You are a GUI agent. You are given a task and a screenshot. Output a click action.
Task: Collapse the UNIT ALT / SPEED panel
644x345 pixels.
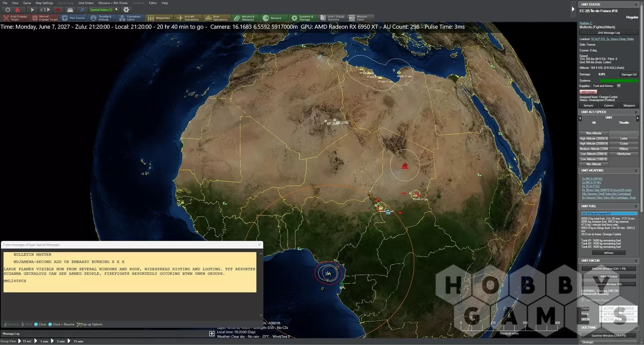point(636,112)
